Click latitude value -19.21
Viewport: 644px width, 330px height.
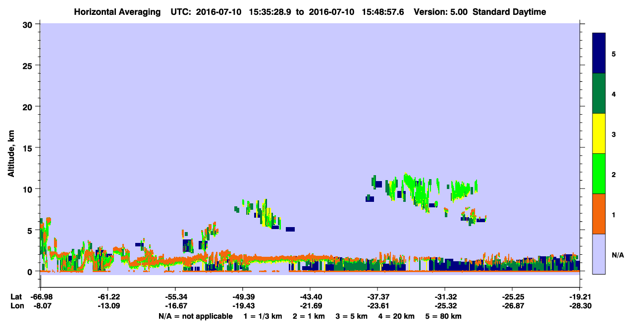pyautogui.click(x=580, y=297)
